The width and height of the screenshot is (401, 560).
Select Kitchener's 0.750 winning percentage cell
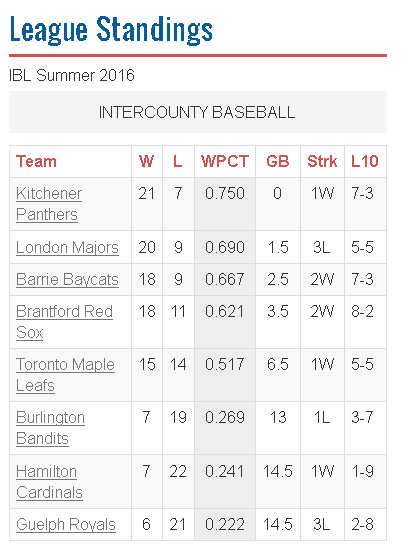pyautogui.click(x=225, y=204)
